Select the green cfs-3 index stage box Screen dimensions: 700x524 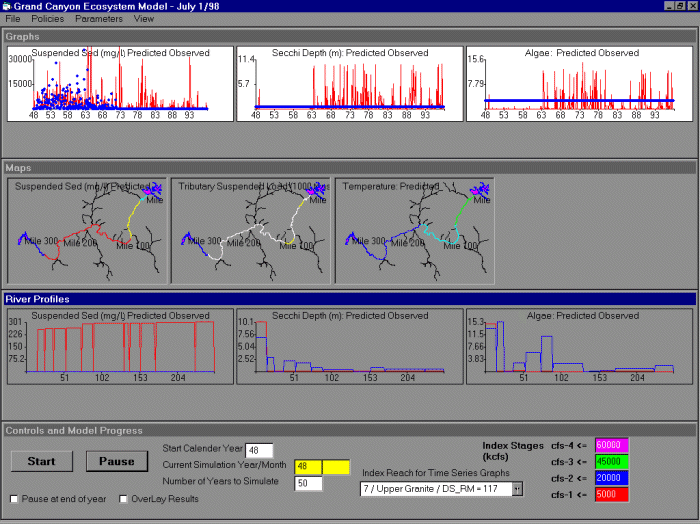click(x=614, y=462)
